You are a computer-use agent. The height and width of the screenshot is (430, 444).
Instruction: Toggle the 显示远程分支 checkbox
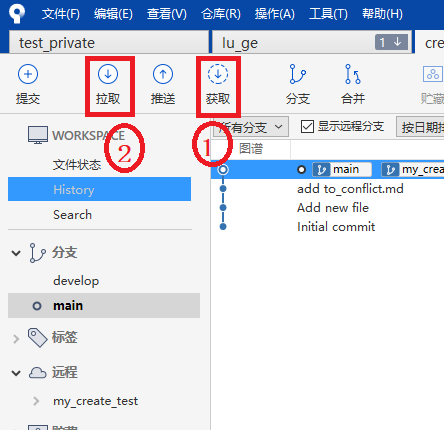coord(307,127)
